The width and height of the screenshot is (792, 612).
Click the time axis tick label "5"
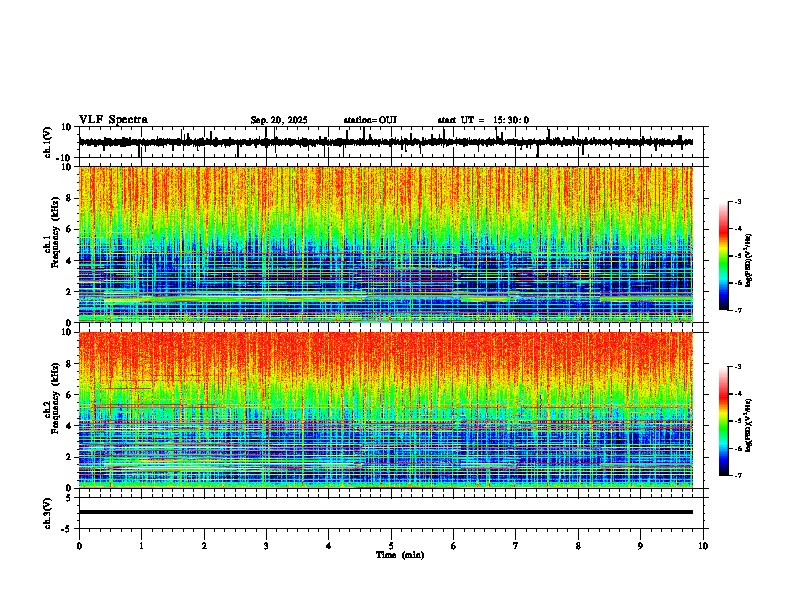click(x=391, y=546)
